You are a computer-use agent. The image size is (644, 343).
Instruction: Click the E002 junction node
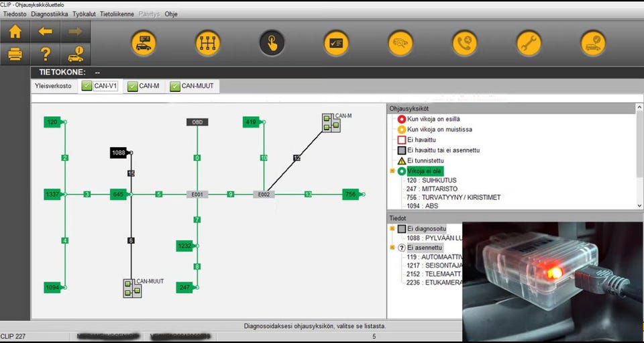pos(264,194)
